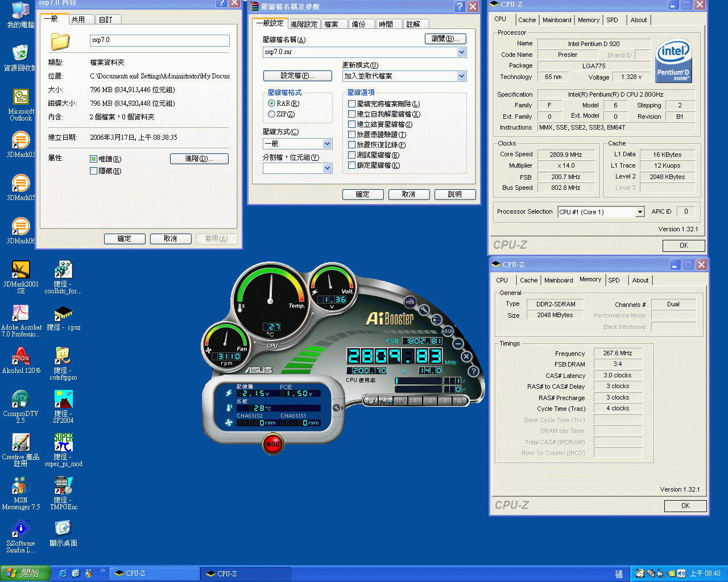Open Microsoft Outlook desktop icon
This screenshot has height=582, width=728.
click(x=20, y=105)
